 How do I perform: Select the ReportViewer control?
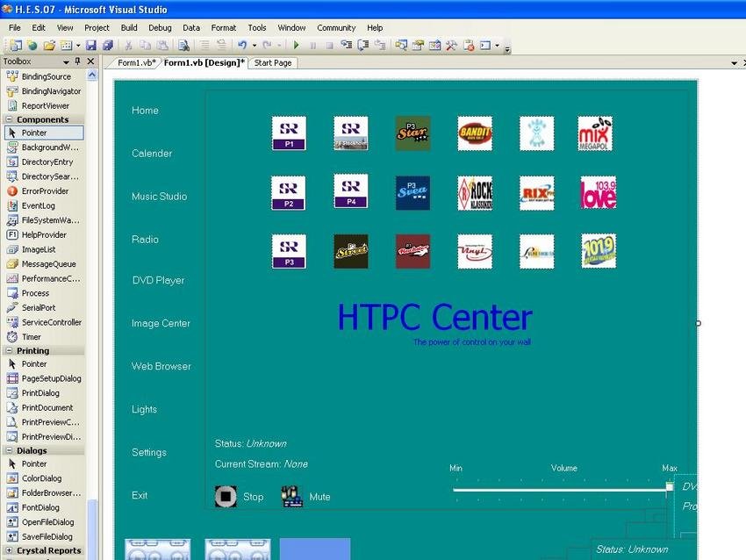click(44, 105)
